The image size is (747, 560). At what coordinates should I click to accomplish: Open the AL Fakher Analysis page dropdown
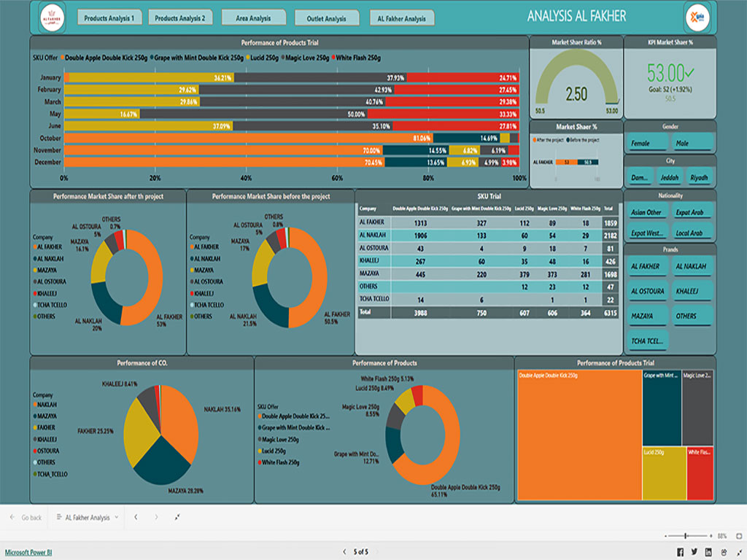[88, 517]
